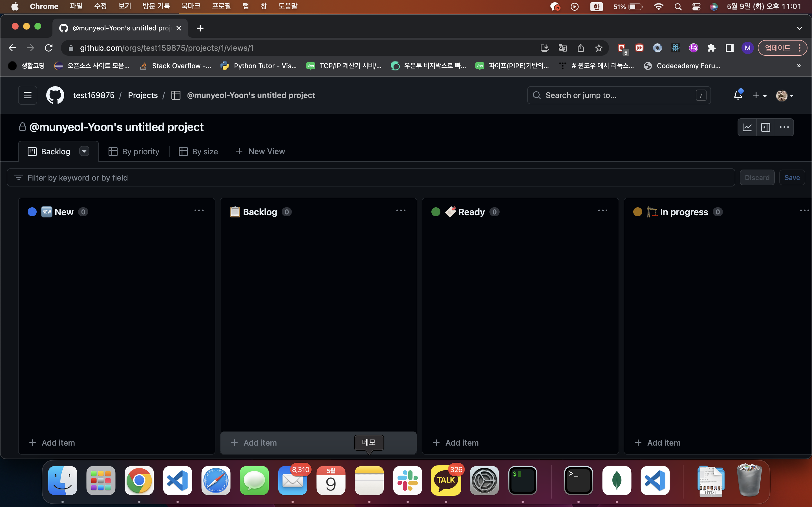Image resolution: width=812 pixels, height=507 pixels.
Task: Click the blue New column color dot
Action: [x=32, y=212]
